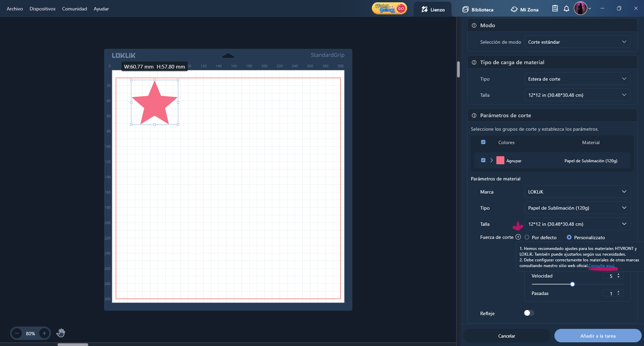Click the user profile avatar
Image resolution: width=644 pixels, height=346 pixels.
pos(580,8)
